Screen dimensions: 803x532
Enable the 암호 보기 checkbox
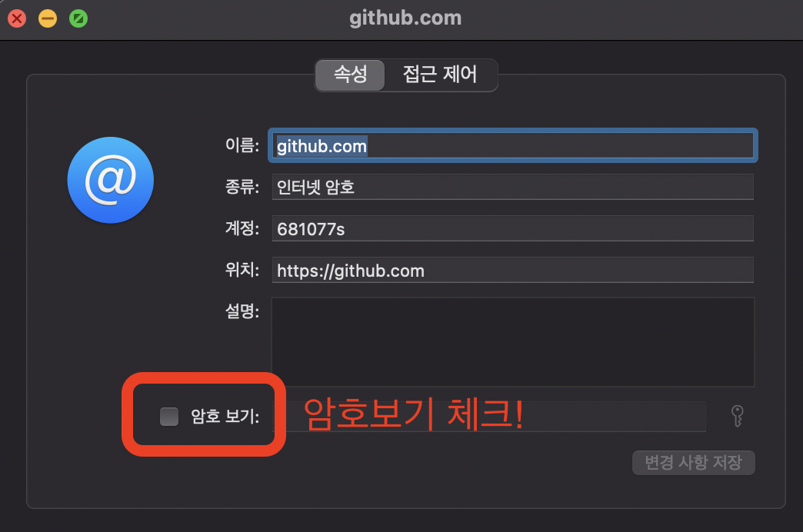click(x=169, y=416)
